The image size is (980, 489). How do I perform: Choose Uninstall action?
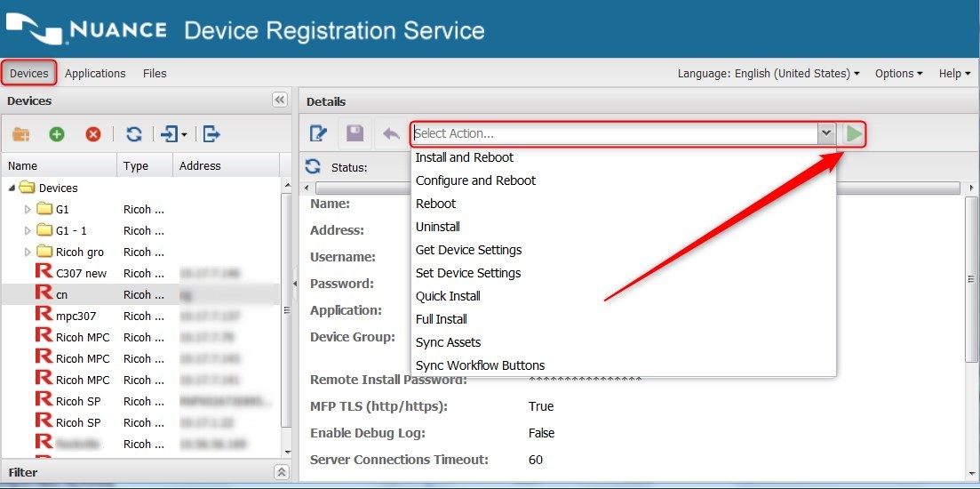(x=437, y=227)
